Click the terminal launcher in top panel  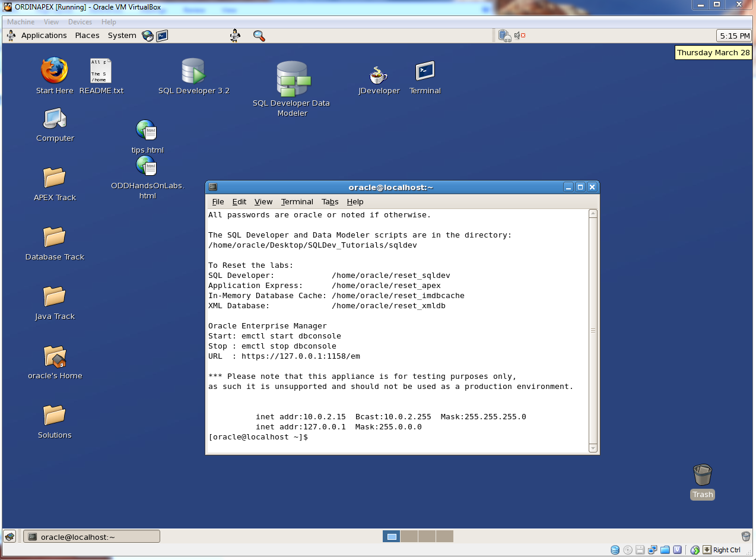(x=162, y=36)
